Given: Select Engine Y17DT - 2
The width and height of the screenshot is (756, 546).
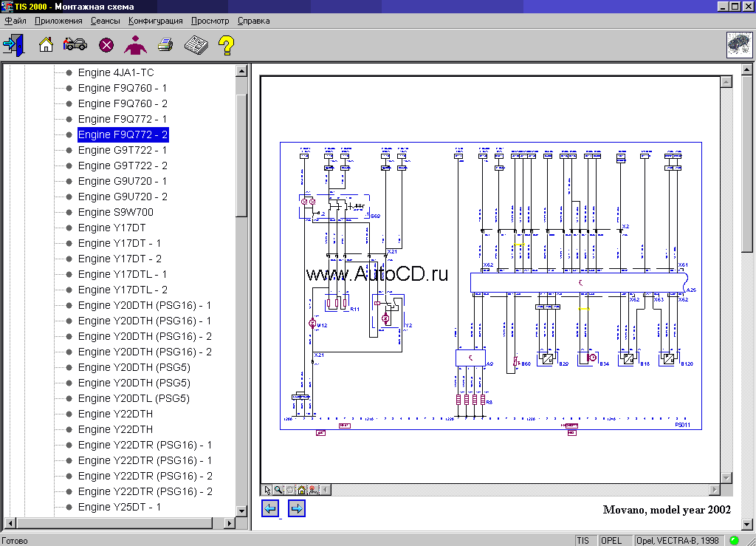Looking at the screenshot, I should click(120, 259).
